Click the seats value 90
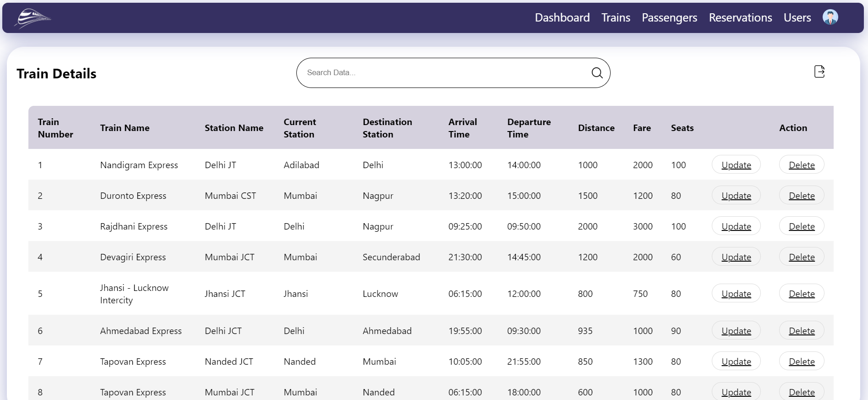The width and height of the screenshot is (868, 400). pyautogui.click(x=676, y=331)
